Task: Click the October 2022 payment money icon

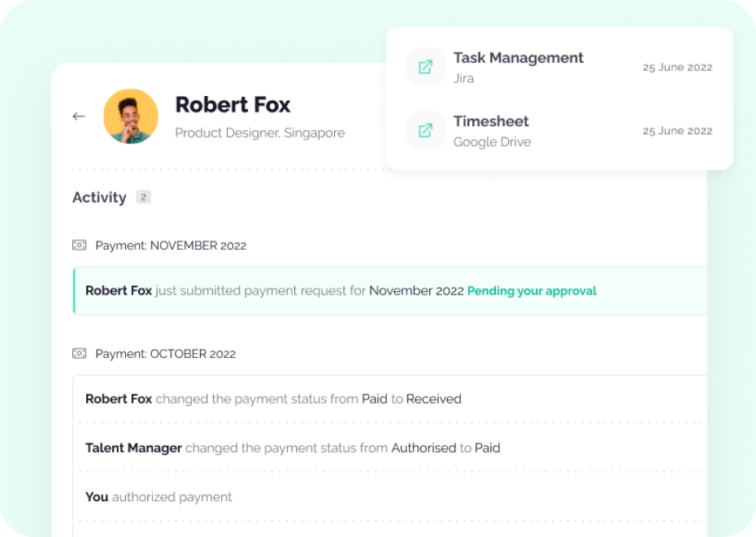Action: coord(79,354)
